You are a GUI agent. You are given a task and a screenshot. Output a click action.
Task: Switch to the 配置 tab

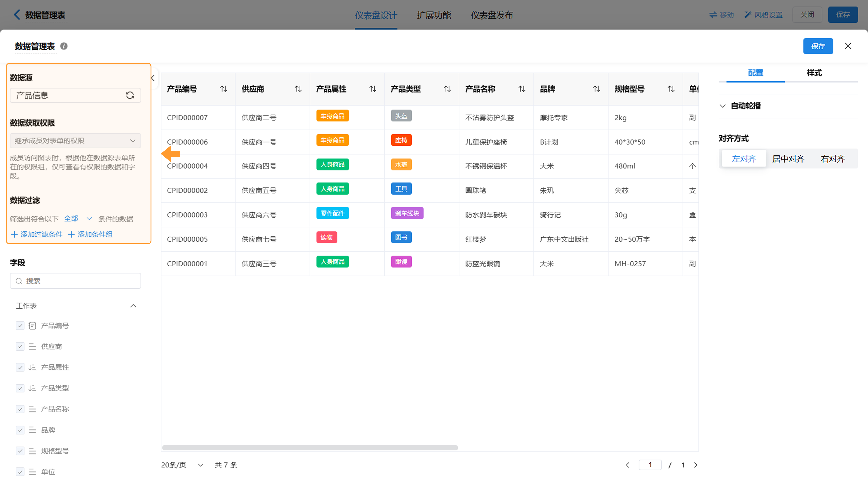[755, 73]
